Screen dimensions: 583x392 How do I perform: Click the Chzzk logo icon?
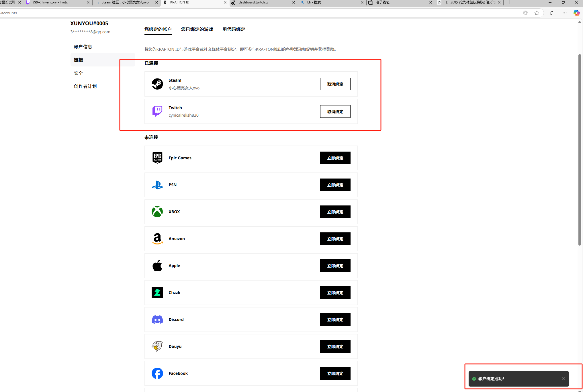pyautogui.click(x=157, y=293)
